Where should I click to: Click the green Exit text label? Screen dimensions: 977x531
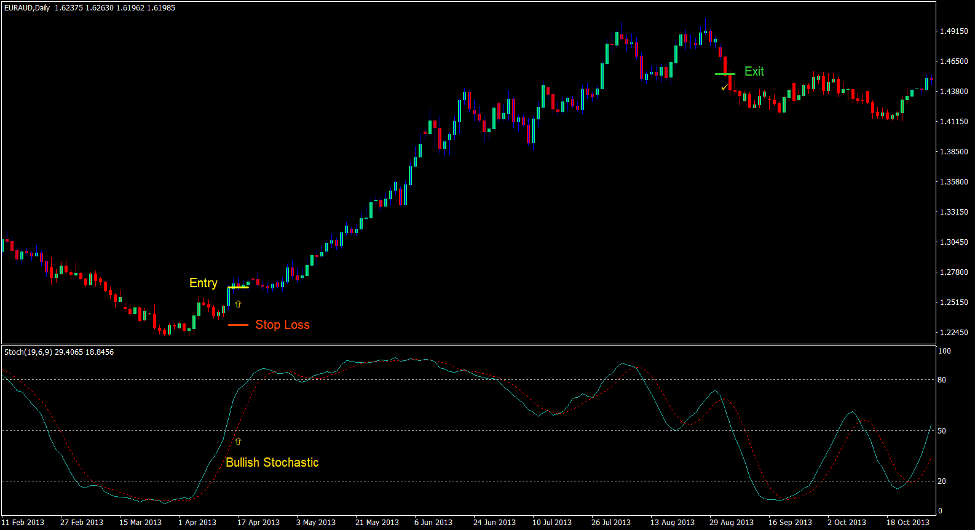(754, 71)
